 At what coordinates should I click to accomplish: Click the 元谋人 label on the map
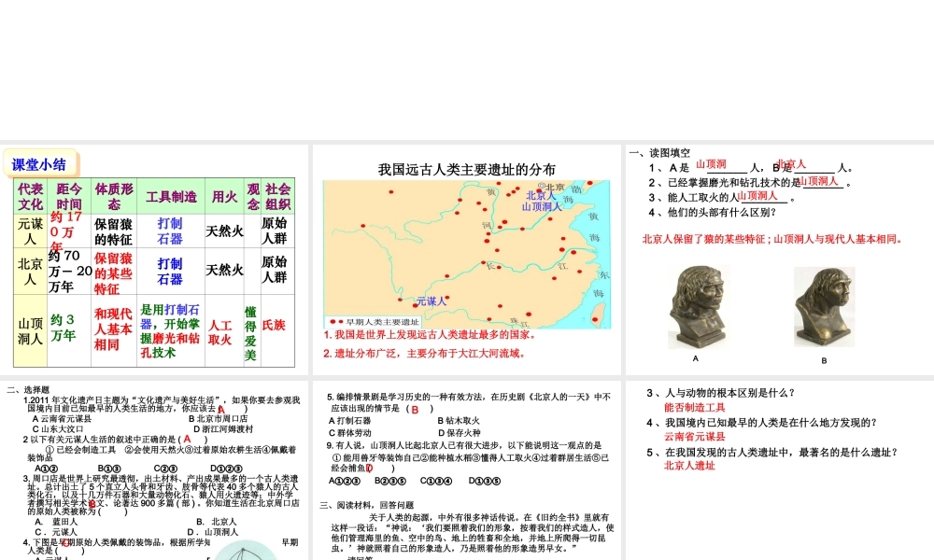(x=432, y=301)
